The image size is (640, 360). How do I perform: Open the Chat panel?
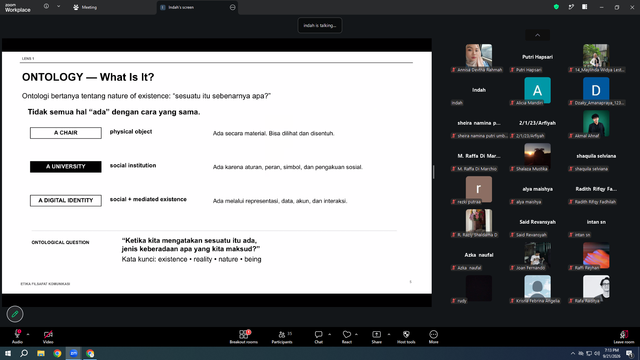pyautogui.click(x=318, y=336)
